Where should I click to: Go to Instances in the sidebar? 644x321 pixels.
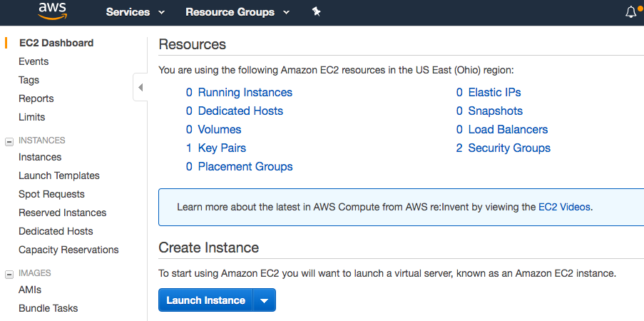tap(40, 157)
